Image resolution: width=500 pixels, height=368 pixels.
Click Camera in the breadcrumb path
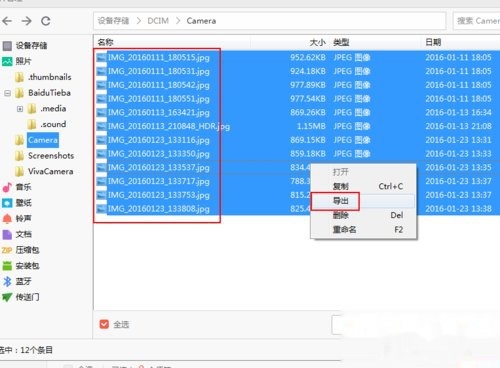[201, 21]
